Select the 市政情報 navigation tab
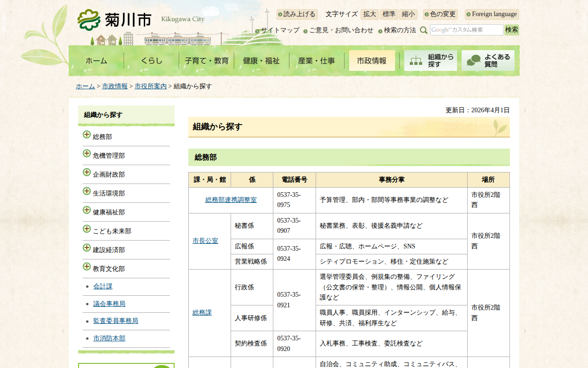This screenshot has width=588, height=368. pyautogui.click(x=372, y=61)
